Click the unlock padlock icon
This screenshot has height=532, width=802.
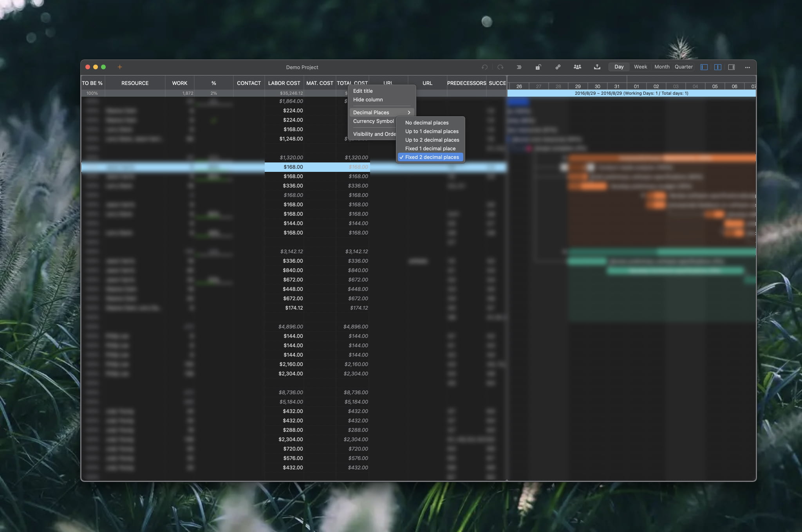point(538,67)
